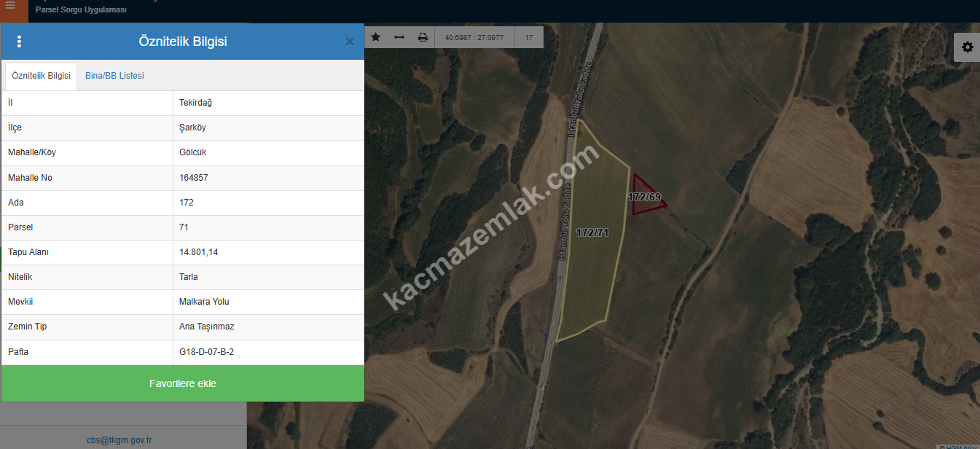Select the distance measure arrow tool
This screenshot has width=980, height=449.
point(399,37)
